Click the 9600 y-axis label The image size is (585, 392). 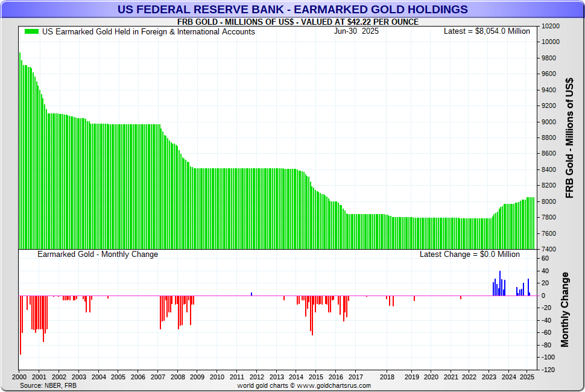coord(549,74)
